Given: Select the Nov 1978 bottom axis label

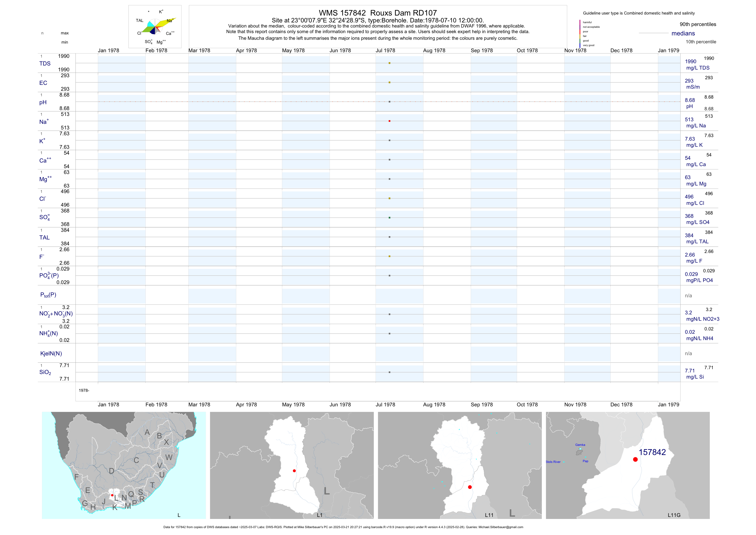Looking at the screenshot, I should 575,405.
